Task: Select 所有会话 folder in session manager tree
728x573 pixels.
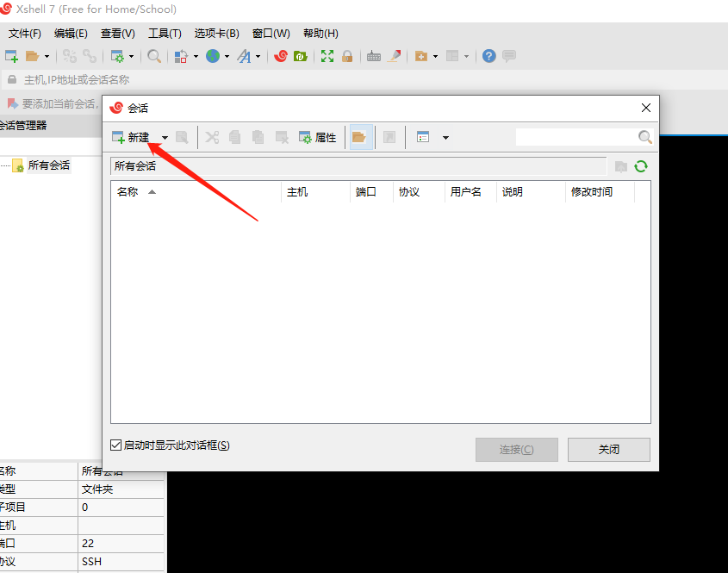Action: [x=48, y=165]
